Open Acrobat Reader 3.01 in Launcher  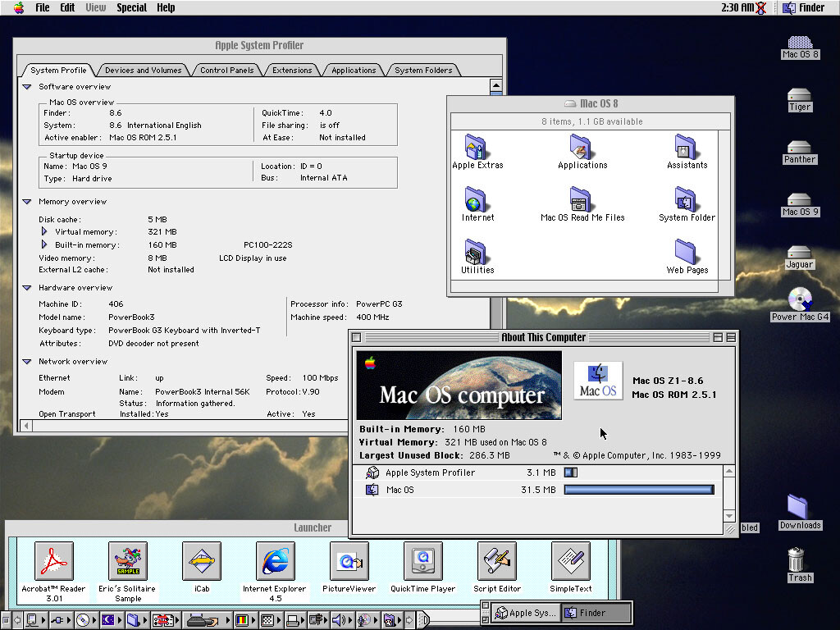[x=54, y=562]
